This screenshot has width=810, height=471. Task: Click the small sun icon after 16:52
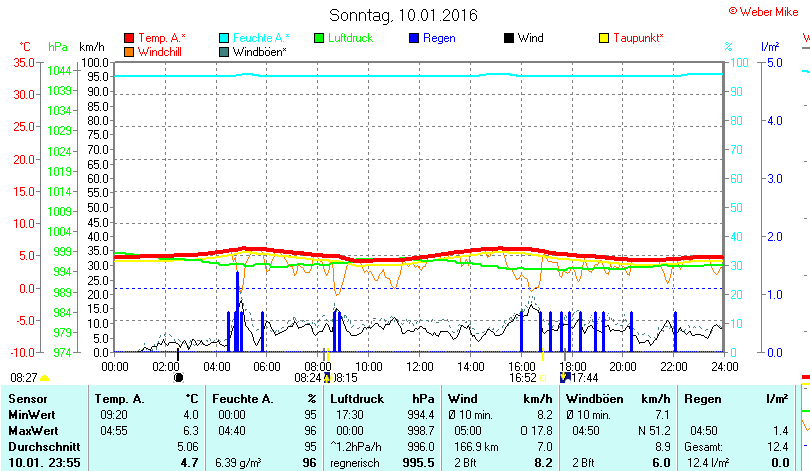[x=543, y=378]
